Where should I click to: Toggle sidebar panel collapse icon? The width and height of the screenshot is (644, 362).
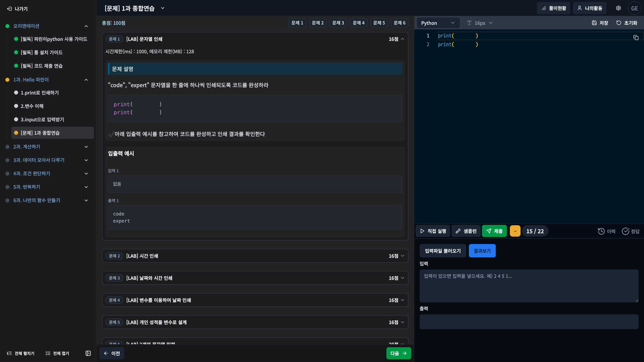[88, 353]
